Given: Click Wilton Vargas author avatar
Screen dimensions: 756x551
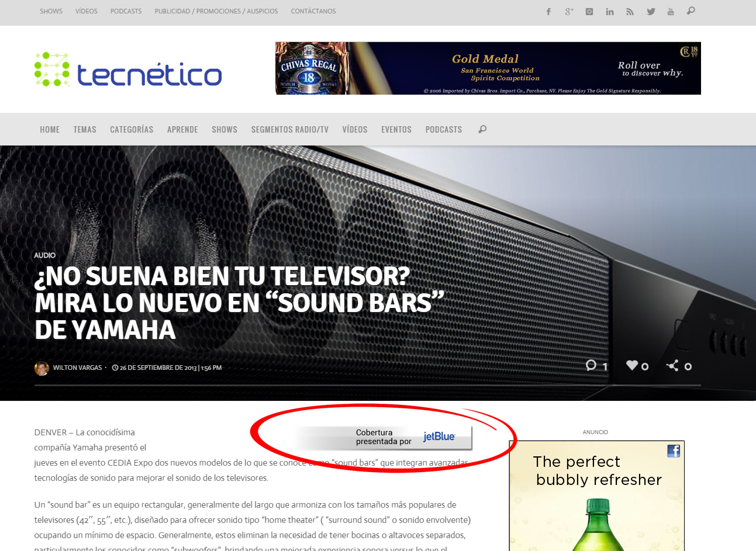Looking at the screenshot, I should pyautogui.click(x=42, y=368).
